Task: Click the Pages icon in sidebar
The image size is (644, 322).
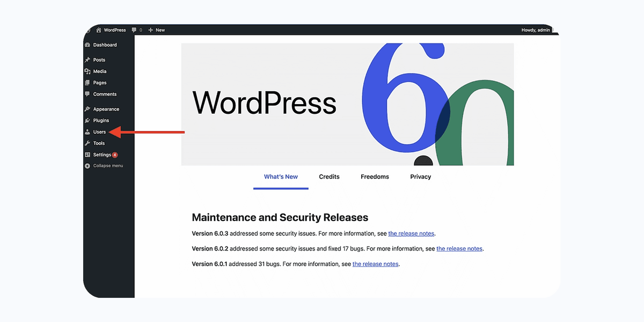Action: [x=87, y=83]
